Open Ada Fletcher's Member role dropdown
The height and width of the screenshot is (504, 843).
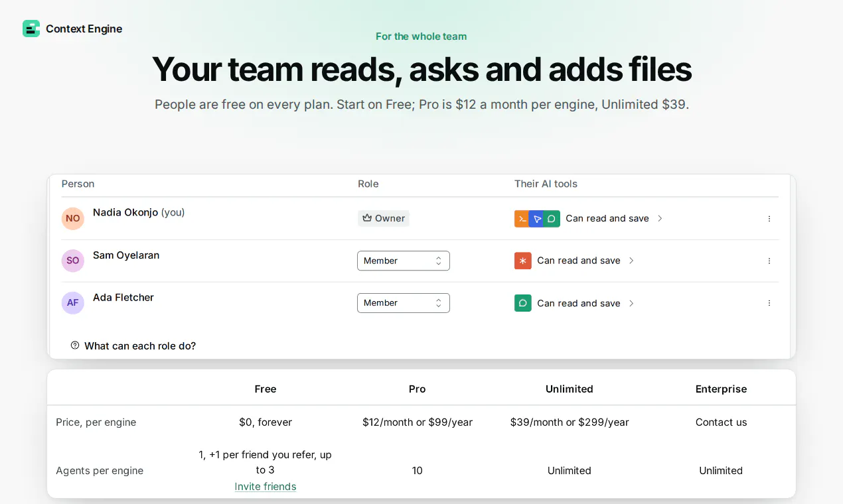(404, 303)
